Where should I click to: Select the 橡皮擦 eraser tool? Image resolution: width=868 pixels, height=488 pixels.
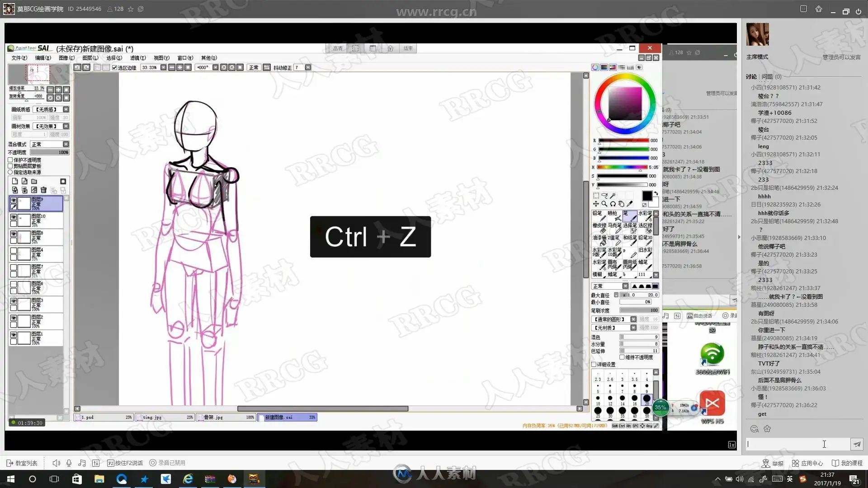click(599, 228)
